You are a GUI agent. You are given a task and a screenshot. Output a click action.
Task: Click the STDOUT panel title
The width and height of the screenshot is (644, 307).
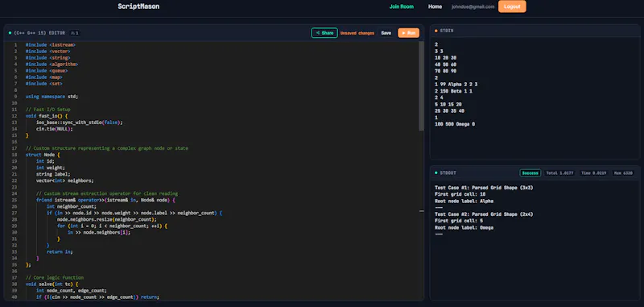tap(448, 173)
